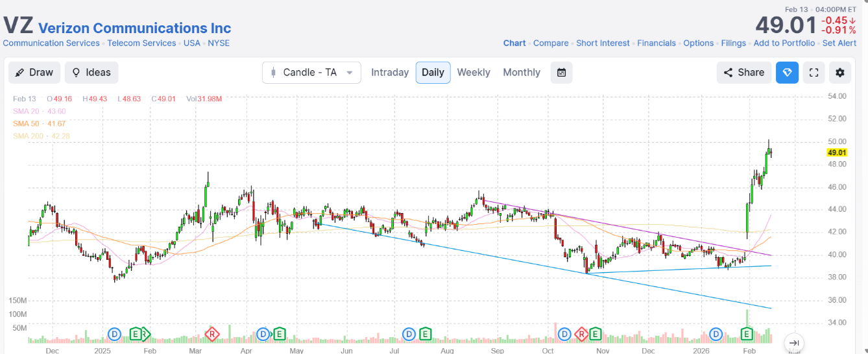868x354 pixels.
Task: Click dividend marker D in July
Action: [x=409, y=334]
